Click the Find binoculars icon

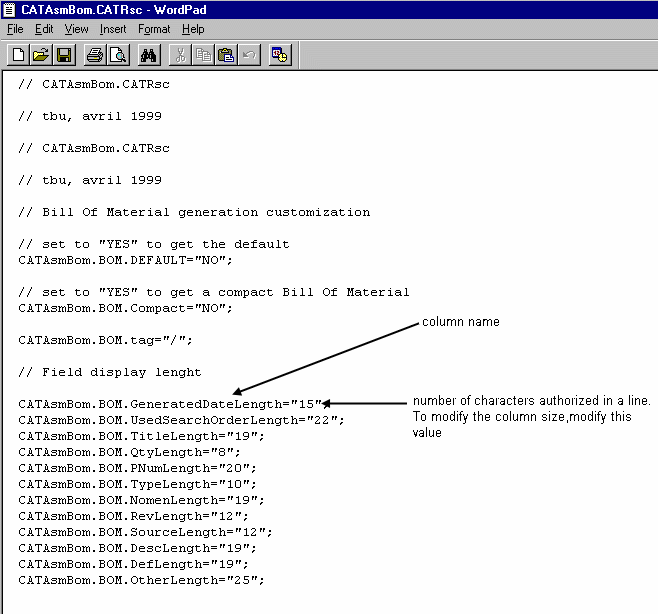point(150,55)
